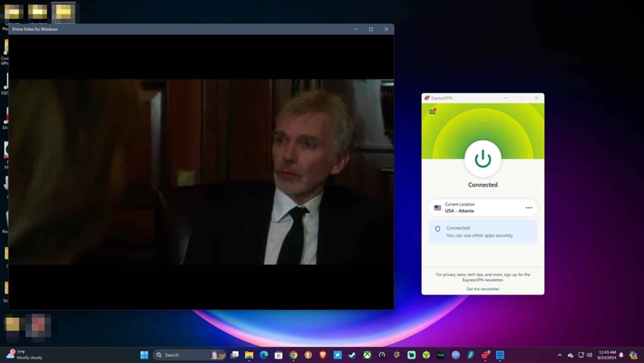Toggle the ExpressVPN power button
Screen dimensions: 644x363
point(482,158)
